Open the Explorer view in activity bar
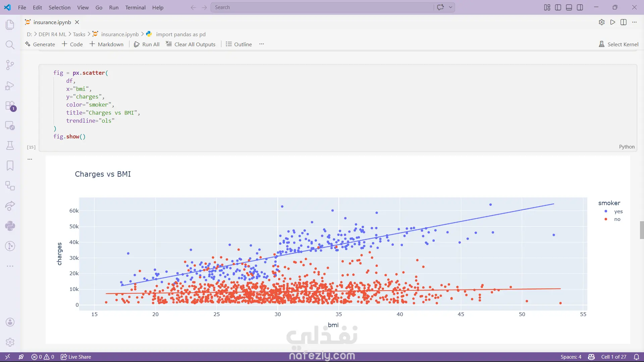 (x=10, y=24)
